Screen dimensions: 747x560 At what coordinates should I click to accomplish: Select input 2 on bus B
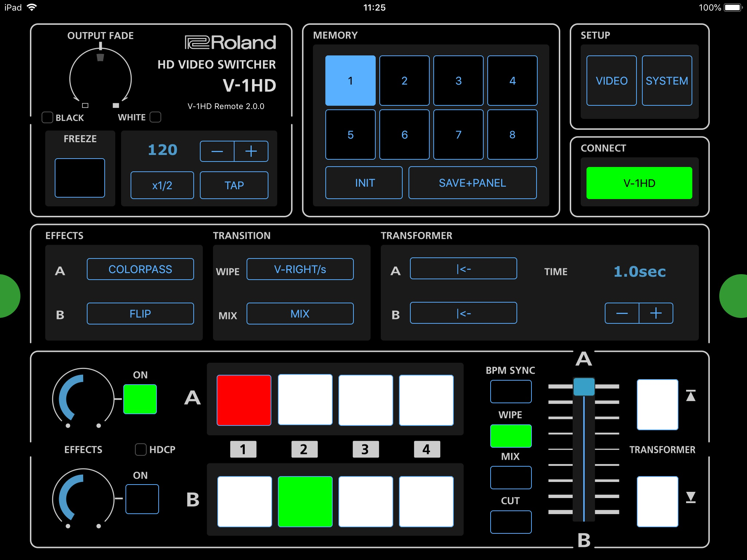305,501
